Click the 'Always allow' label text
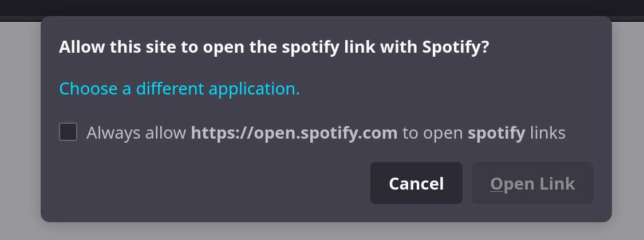Viewport: 644px width, 240px height. pos(136,133)
